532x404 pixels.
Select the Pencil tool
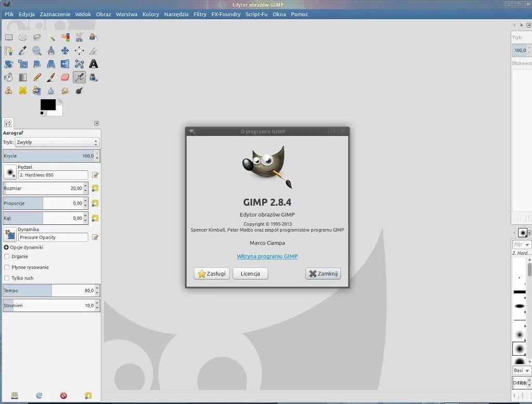[x=37, y=77]
